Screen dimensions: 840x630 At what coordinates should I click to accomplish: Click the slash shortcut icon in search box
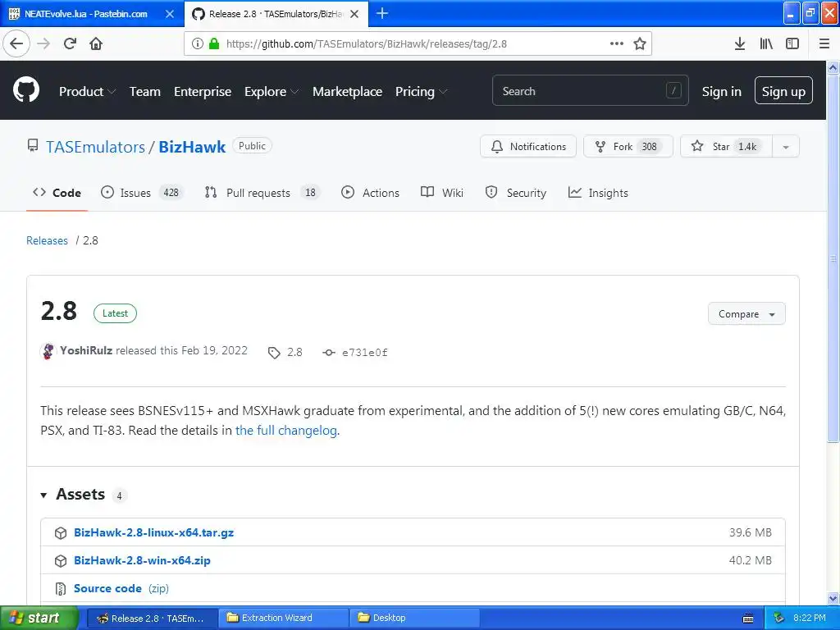[x=673, y=90]
